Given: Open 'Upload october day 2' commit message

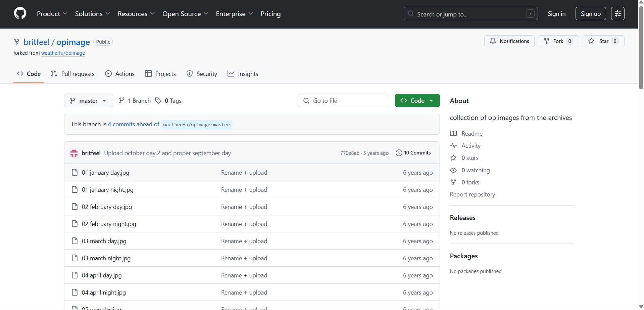Looking at the screenshot, I should (167, 153).
